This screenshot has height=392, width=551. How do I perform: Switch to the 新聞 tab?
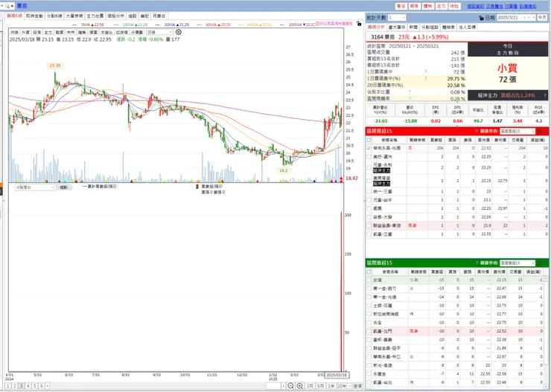pyautogui.click(x=413, y=27)
